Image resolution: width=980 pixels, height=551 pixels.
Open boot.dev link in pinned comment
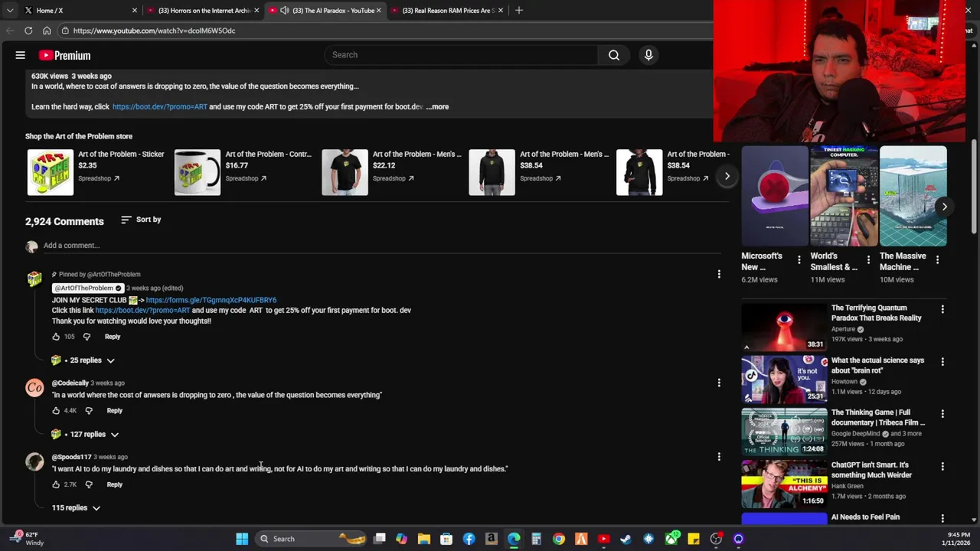(x=142, y=311)
